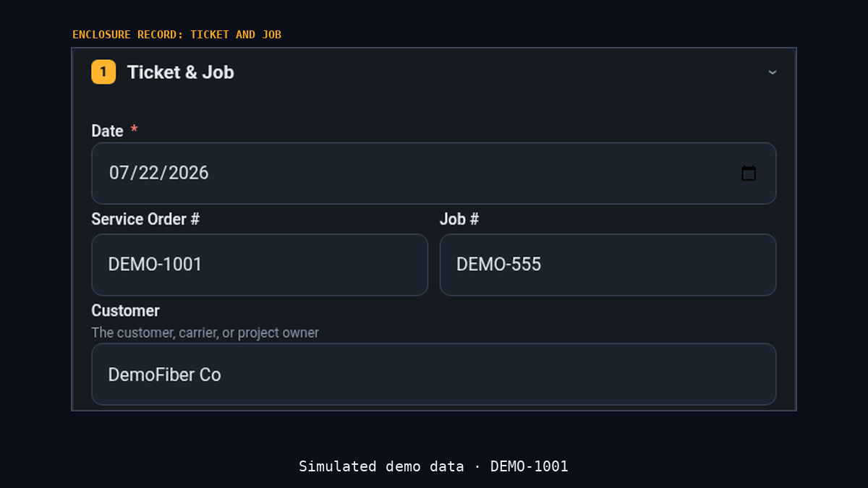The width and height of the screenshot is (868, 488).
Task: Click the Ticket & Job heading
Action: tap(181, 72)
